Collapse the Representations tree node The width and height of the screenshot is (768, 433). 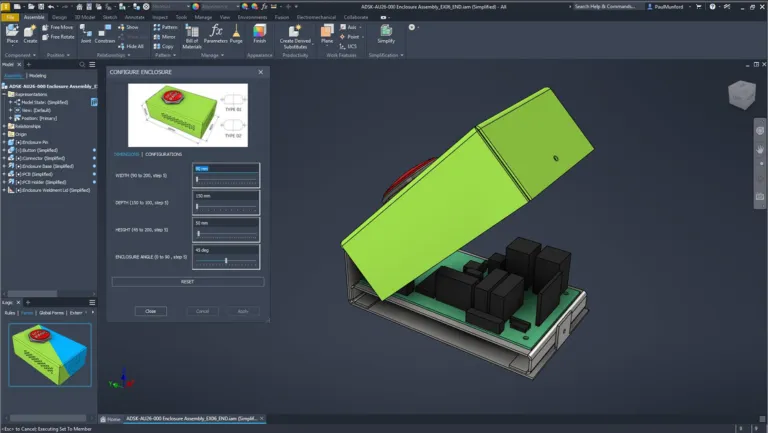click(4, 94)
